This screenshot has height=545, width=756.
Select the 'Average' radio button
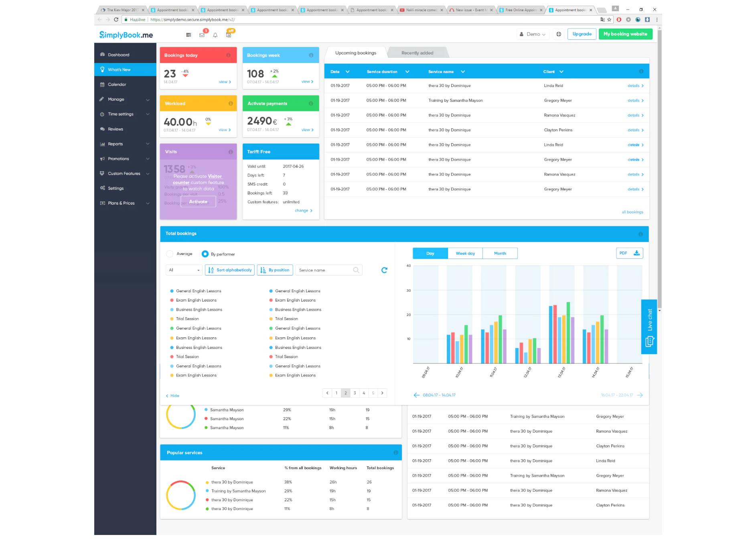pos(169,254)
